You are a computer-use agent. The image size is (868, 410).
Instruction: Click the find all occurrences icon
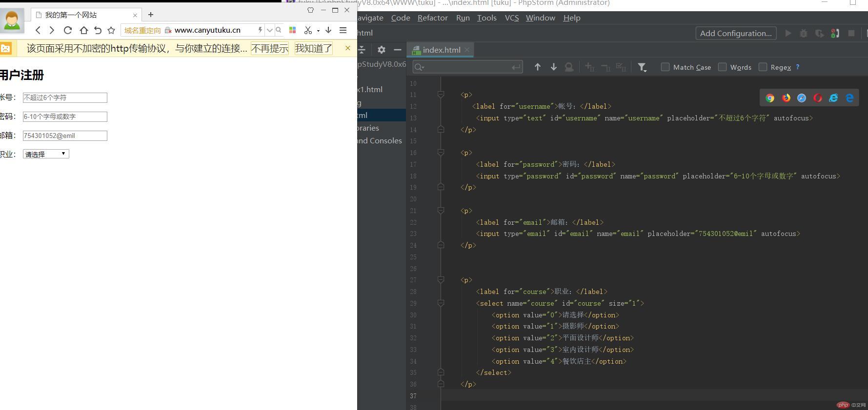coord(569,67)
